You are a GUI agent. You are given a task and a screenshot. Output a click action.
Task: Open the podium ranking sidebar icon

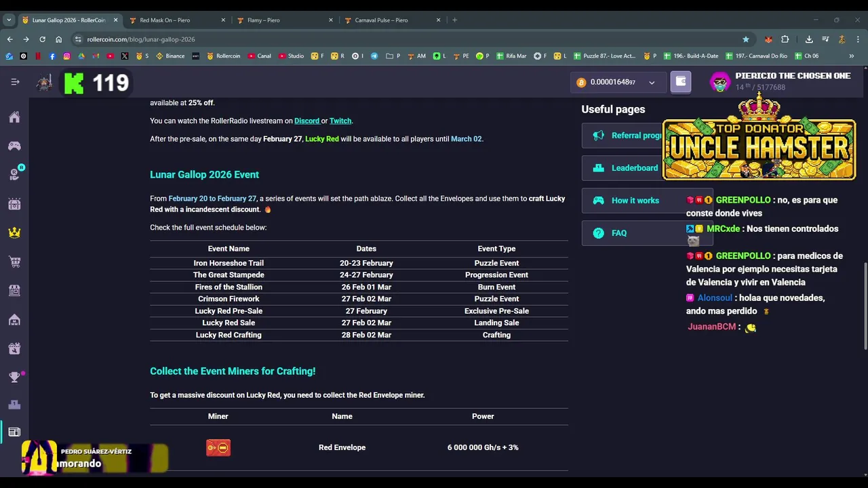pyautogui.click(x=14, y=405)
